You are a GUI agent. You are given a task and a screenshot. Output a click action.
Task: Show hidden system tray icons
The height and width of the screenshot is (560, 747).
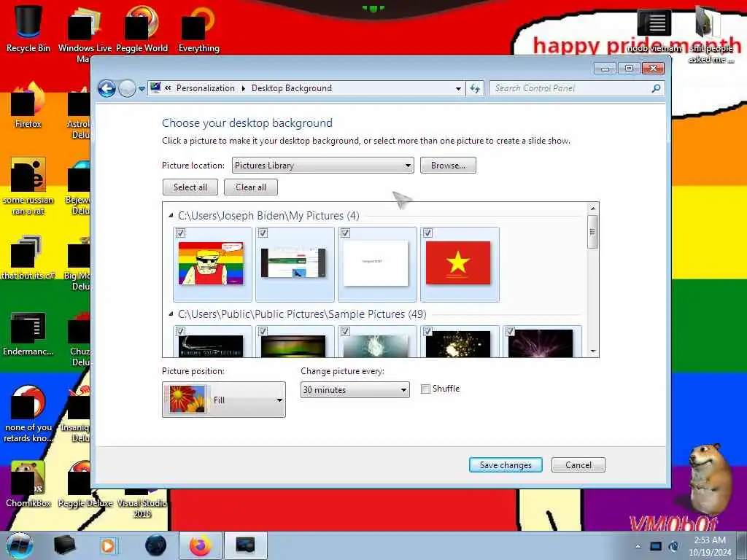[x=638, y=546]
